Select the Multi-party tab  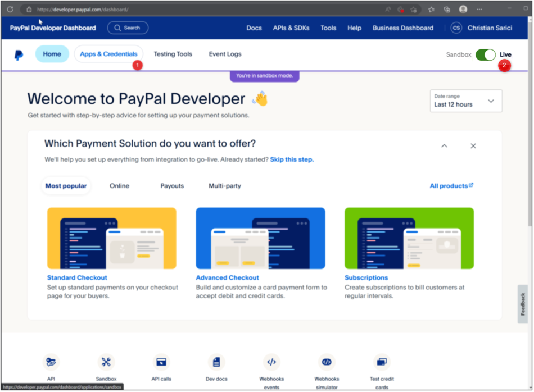click(225, 186)
